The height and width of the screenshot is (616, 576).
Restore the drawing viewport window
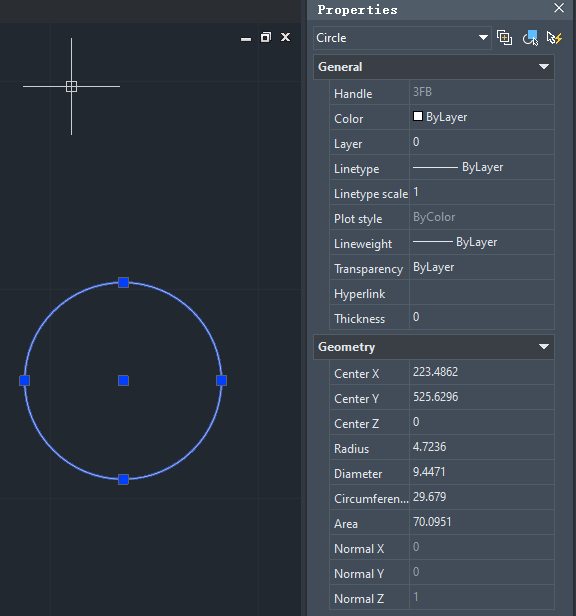tap(266, 37)
